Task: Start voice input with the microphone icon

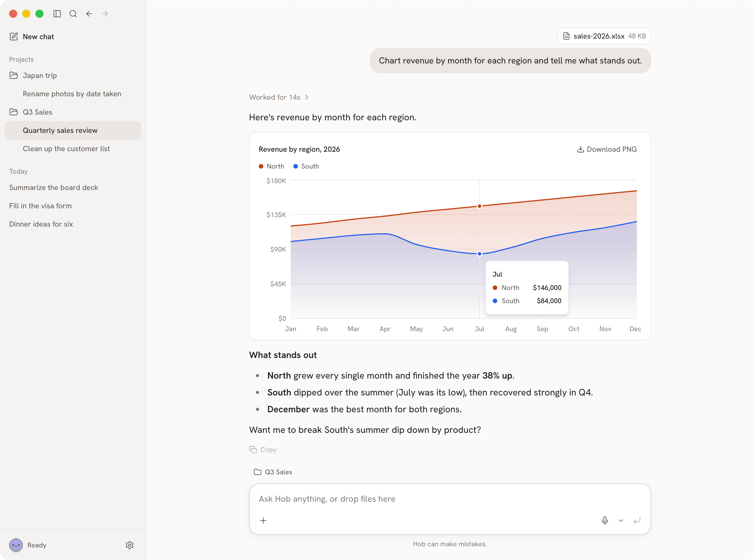Action: tap(605, 520)
